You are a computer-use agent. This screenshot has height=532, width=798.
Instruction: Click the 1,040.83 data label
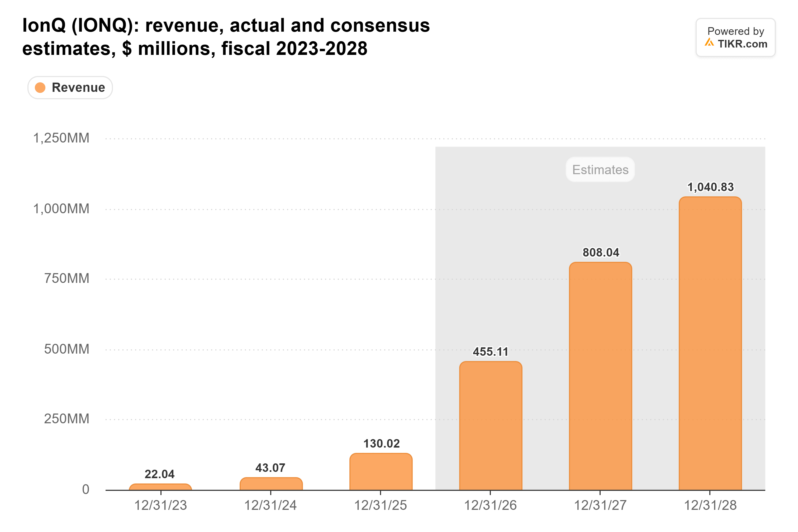[x=710, y=187]
